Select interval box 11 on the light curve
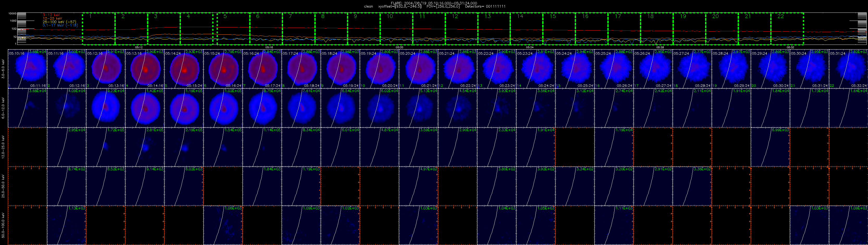The height and width of the screenshot is (245, 868). pyautogui.click(x=429, y=29)
